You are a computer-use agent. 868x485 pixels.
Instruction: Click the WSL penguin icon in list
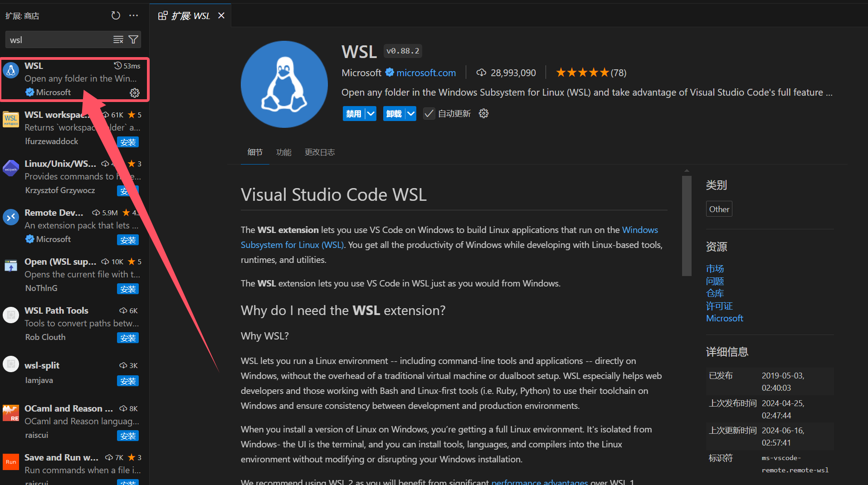coord(11,70)
